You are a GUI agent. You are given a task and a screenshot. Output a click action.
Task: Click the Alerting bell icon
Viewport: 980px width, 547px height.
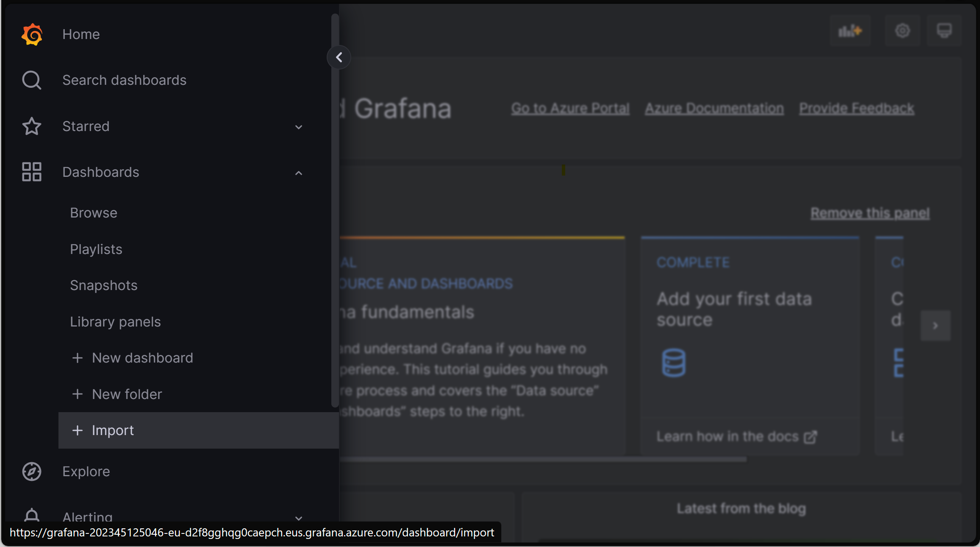tap(31, 515)
